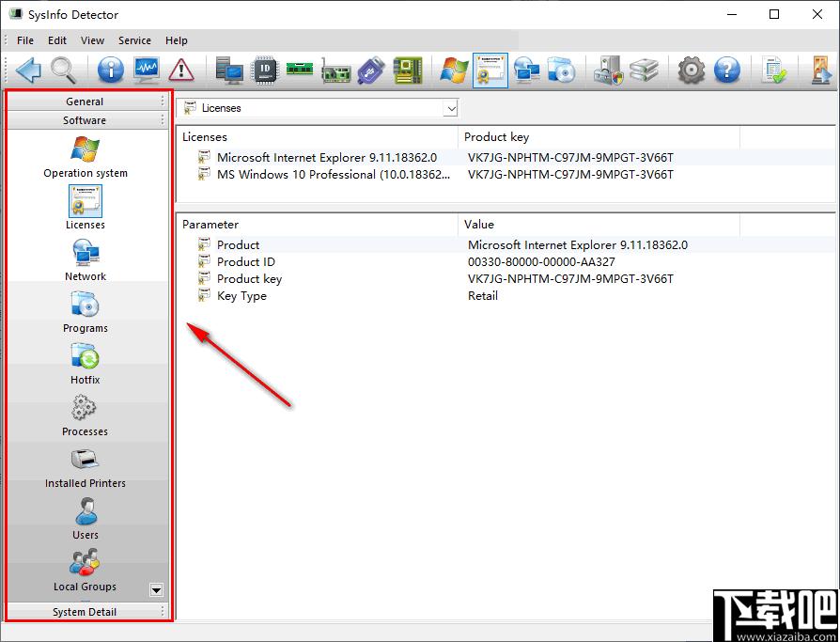Open the monitor waveform toolbar icon
Screen dimensions: 840x642
(147, 70)
